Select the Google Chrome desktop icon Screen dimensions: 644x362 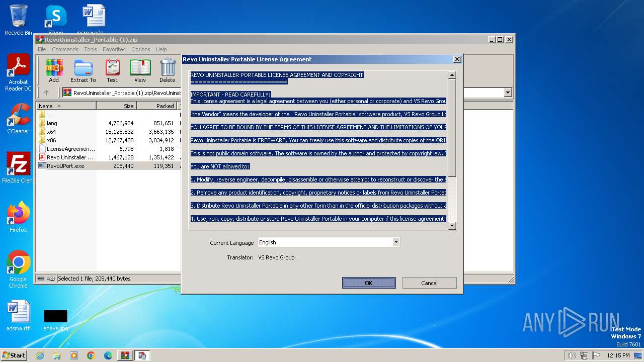click(18, 269)
